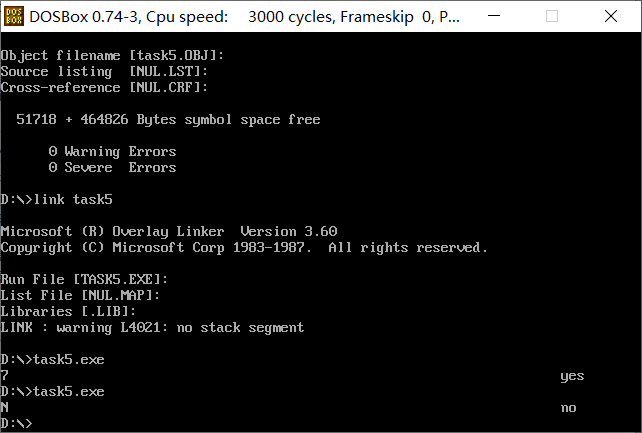Close the DOSBox window
The image size is (642, 433).
(x=610, y=16)
